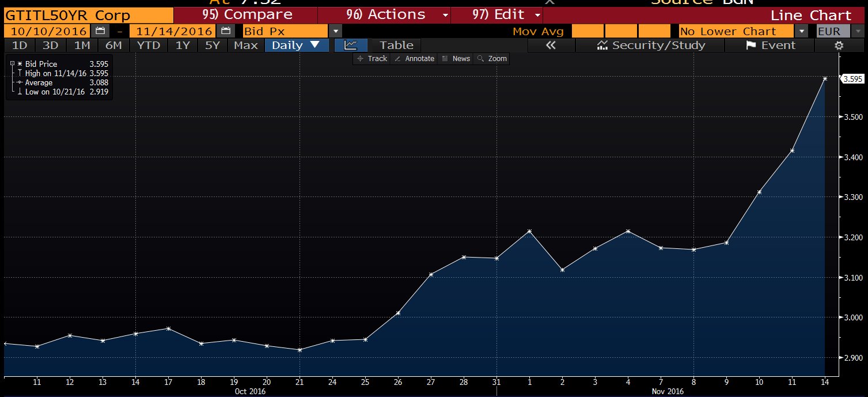Activate the Zoom magnifier tool

click(491, 59)
